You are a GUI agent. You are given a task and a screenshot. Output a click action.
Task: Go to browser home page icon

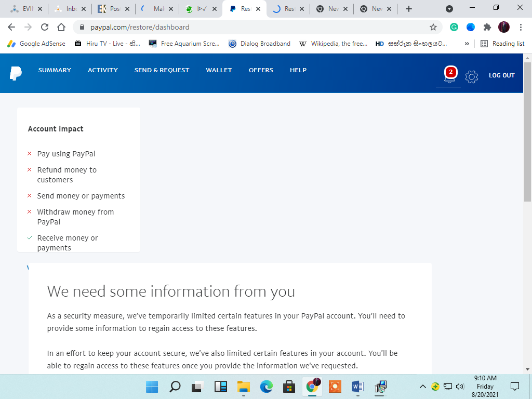click(61, 27)
